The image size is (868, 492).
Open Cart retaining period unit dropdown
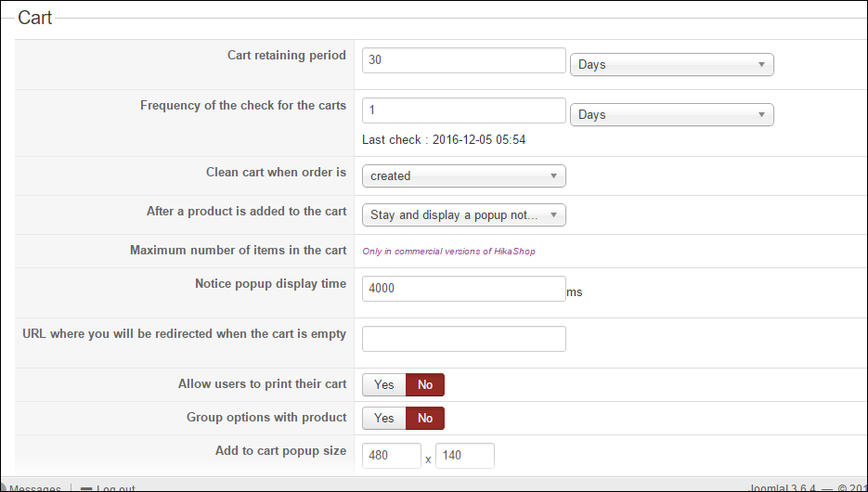click(x=671, y=64)
